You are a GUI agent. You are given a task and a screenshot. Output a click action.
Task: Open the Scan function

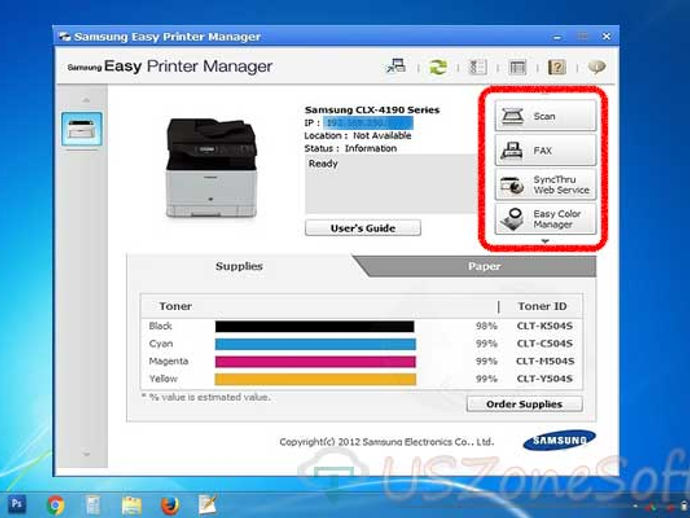[x=545, y=116]
